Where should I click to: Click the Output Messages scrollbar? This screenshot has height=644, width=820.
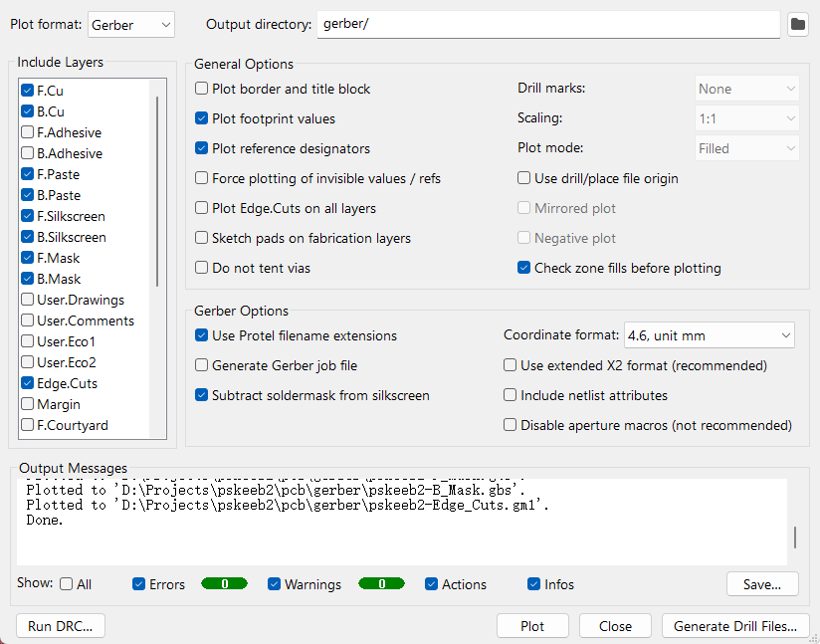click(795, 537)
